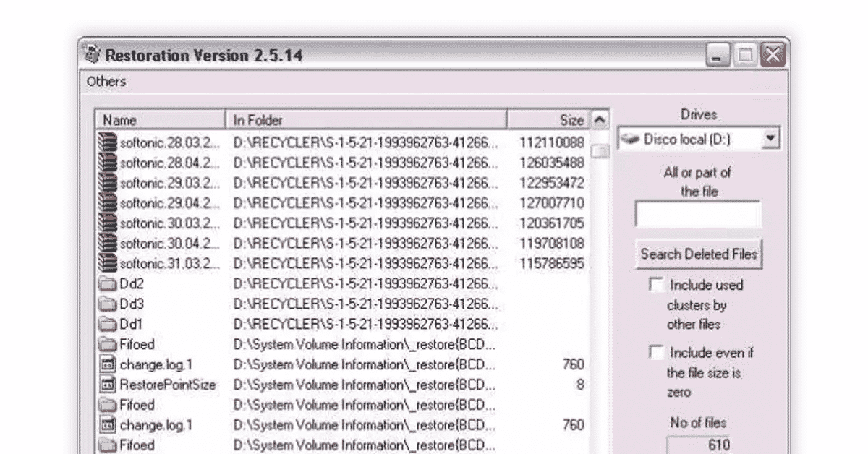Select the softonic.29.04.2... file icon
The image size is (868, 454).
pyautogui.click(x=107, y=203)
